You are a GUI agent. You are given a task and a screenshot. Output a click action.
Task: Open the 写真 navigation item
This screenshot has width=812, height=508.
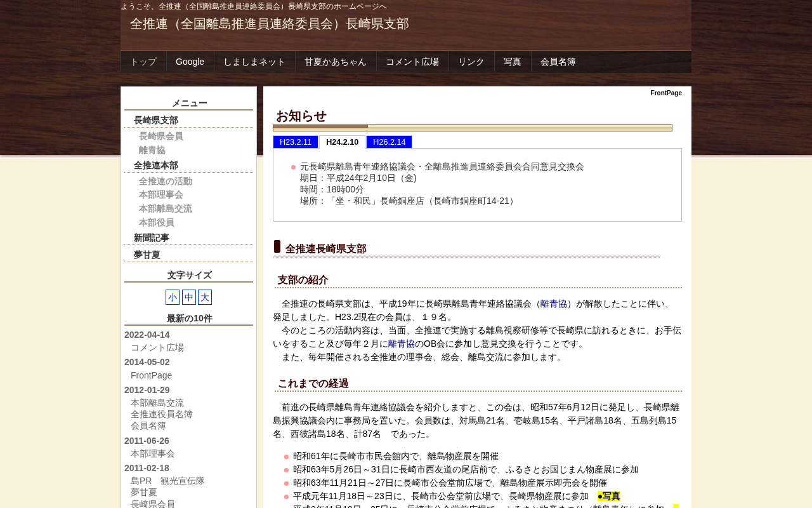click(x=513, y=62)
